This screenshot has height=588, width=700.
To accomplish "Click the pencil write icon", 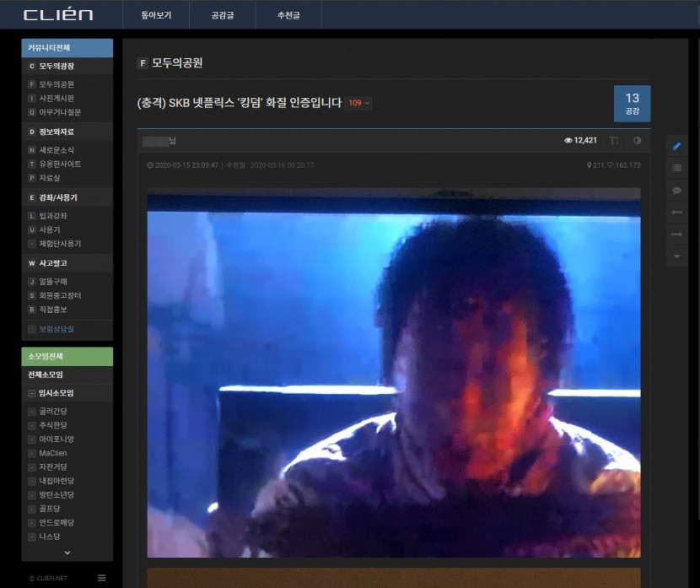I will point(676,146).
